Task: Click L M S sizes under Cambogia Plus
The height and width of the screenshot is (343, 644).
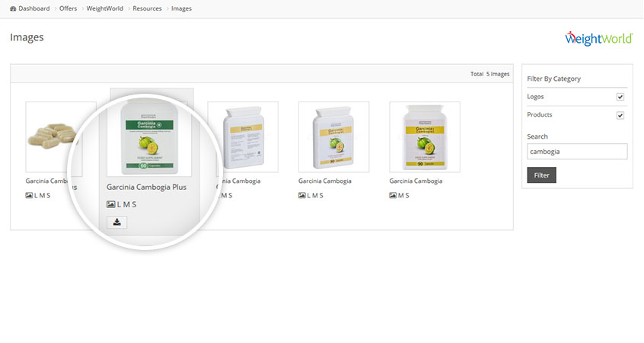Action: [127, 204]
